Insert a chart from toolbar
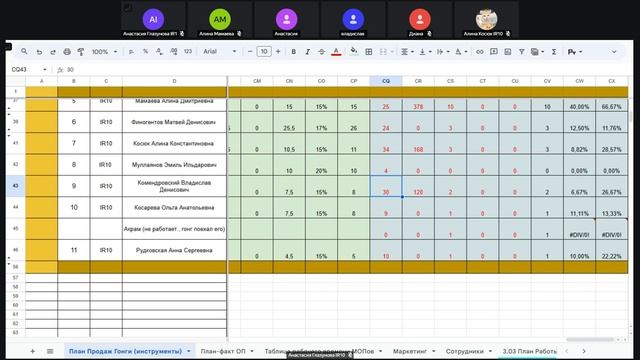Image resolution: width=640 pixels, height=360 pixels. click(x=508, y=52)
